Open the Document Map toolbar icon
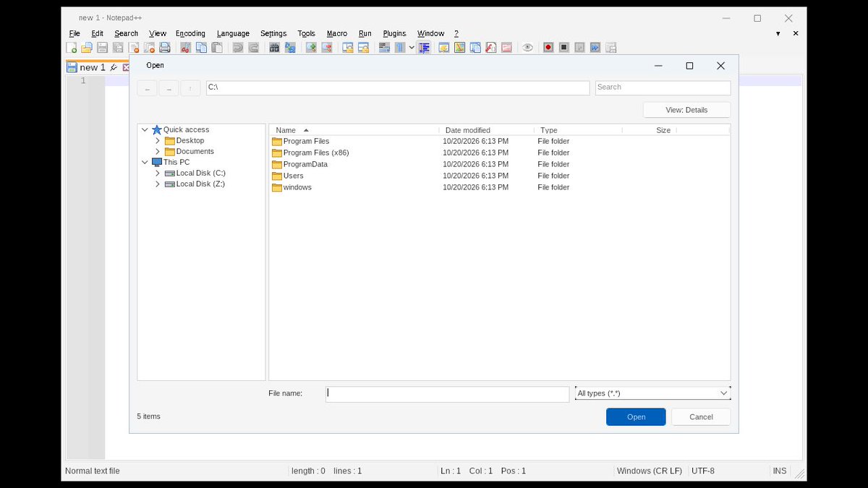Screen dimensions: 868x488 coord(459,48)
